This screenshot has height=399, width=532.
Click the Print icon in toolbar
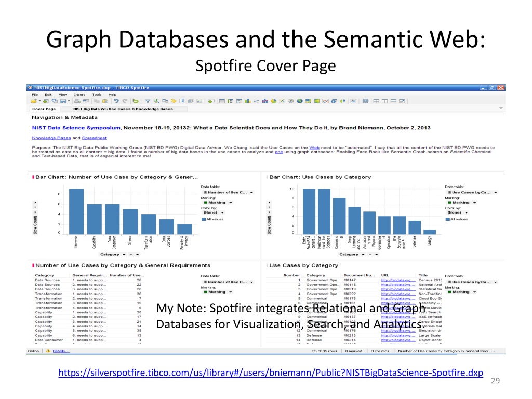point(77,101)
